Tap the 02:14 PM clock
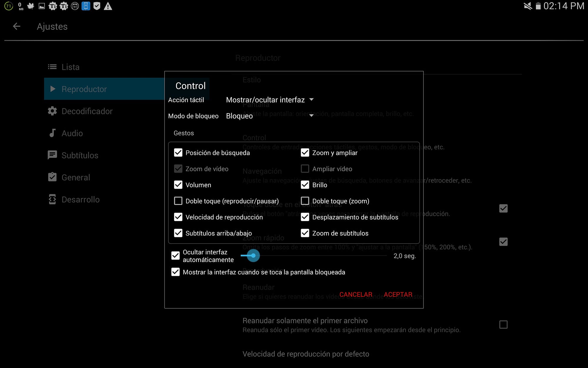The height and width of the screenshot is (368, 588). 564,6
